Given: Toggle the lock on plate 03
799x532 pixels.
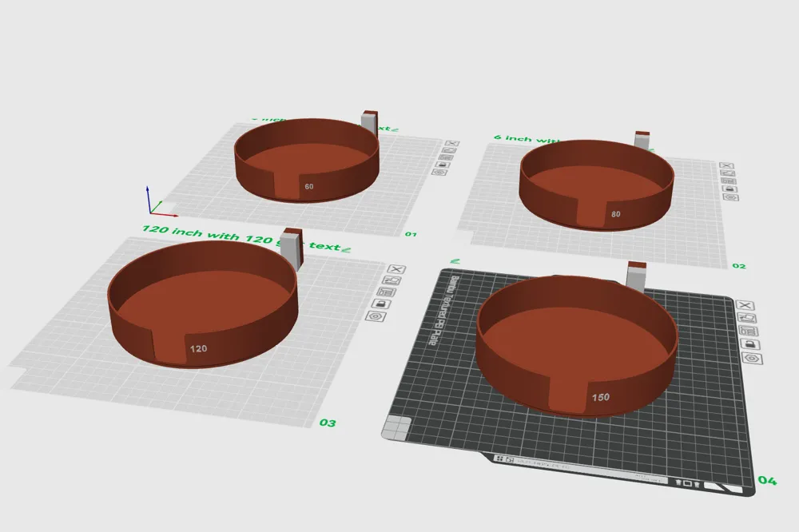Looking at the screenshot, I should click(x=382, y=304).
